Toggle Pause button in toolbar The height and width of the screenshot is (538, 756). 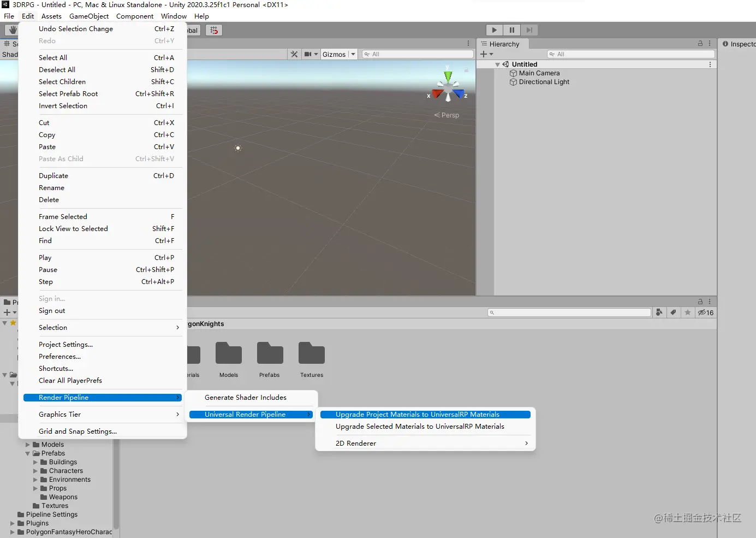[x=512, y=30]
